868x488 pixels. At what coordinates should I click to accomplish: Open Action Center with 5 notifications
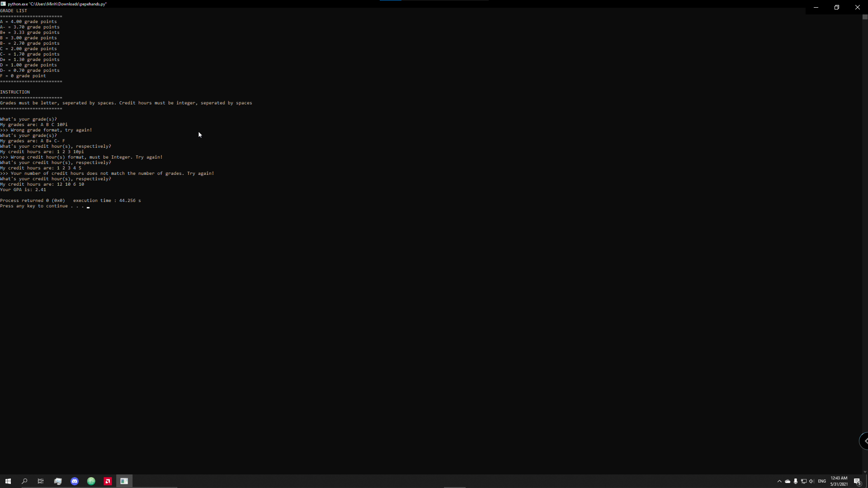(x=857, y=481)
